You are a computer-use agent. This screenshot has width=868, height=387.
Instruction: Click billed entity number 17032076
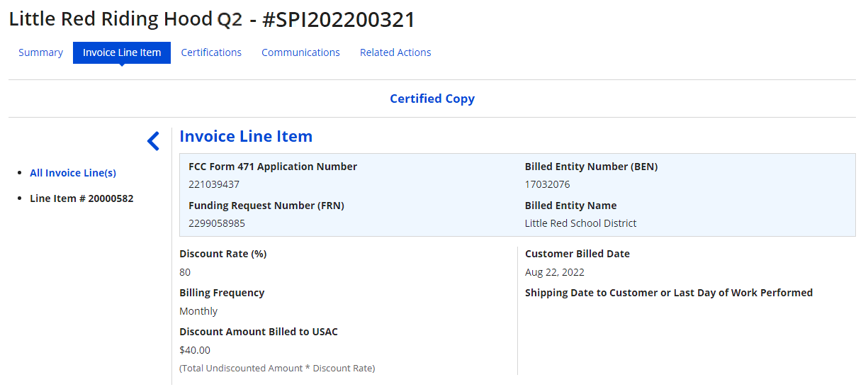click(x=547, y=184)
